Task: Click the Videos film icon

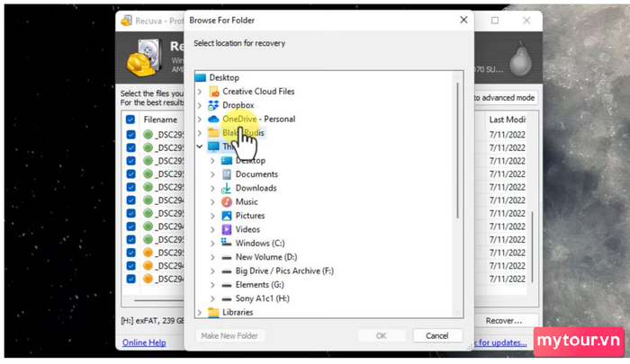Action: pyautogui.click(x=227, y=229)
